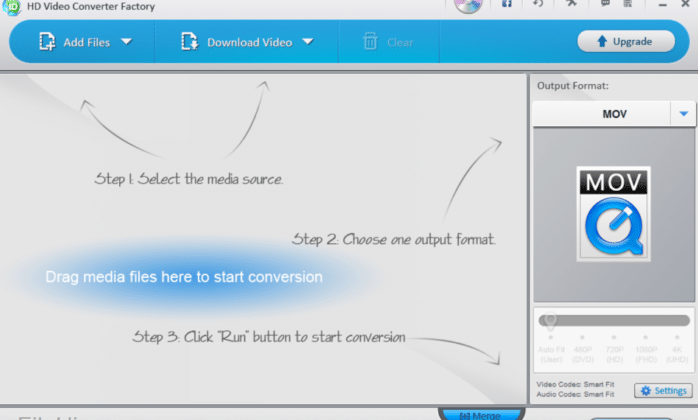Image resolution: width=698 pixels, height=420 pixels.
Task: Click the Clear trash button
Action: 388,42
